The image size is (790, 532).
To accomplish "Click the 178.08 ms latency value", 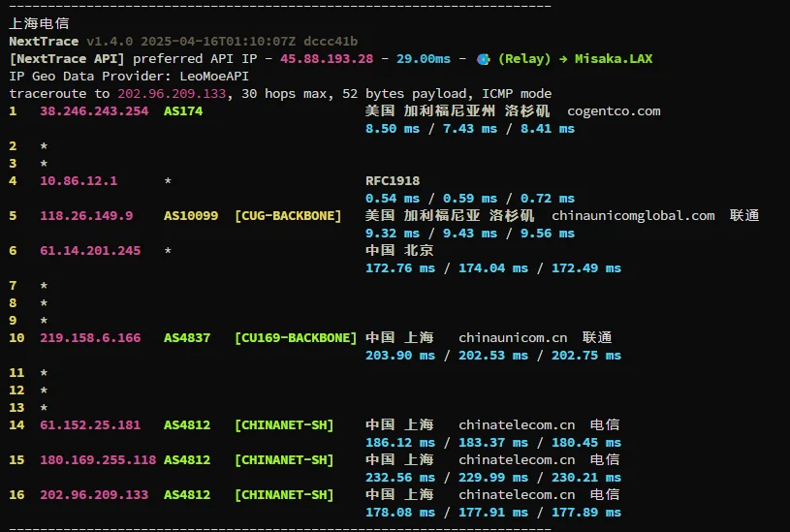I will [400, 513].
